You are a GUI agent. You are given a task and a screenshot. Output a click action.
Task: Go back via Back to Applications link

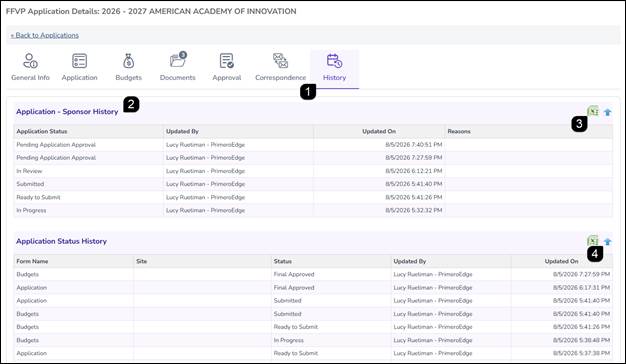(45, 35)
